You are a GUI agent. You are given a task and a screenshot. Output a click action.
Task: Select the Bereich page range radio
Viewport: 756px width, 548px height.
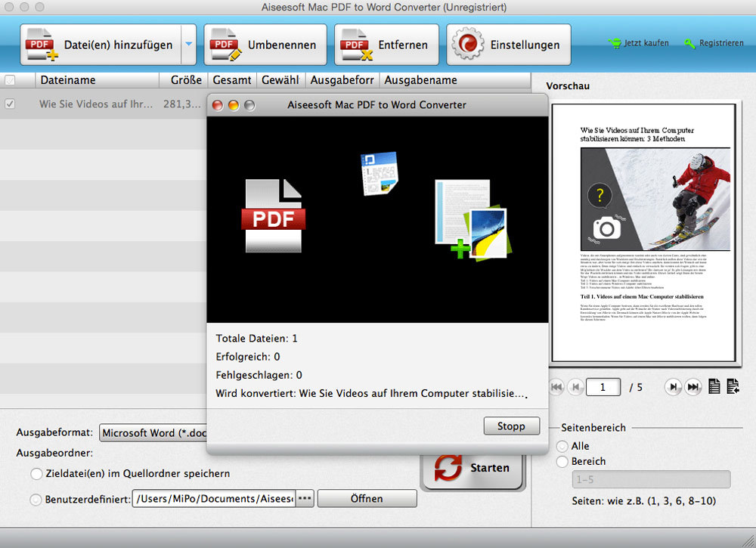pos(562,461)
